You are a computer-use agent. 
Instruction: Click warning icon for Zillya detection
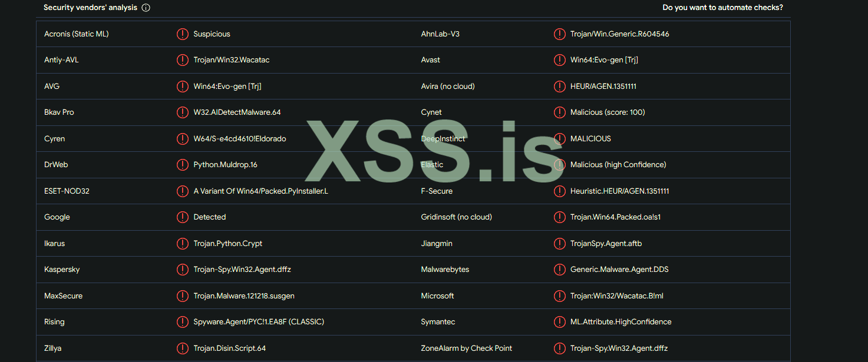tap(183, 348)
